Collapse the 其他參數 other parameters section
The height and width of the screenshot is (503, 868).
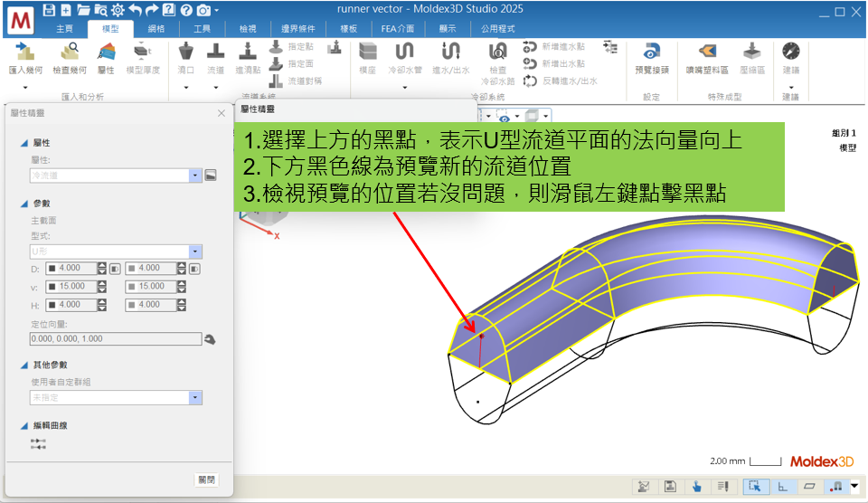coord(24,365)
